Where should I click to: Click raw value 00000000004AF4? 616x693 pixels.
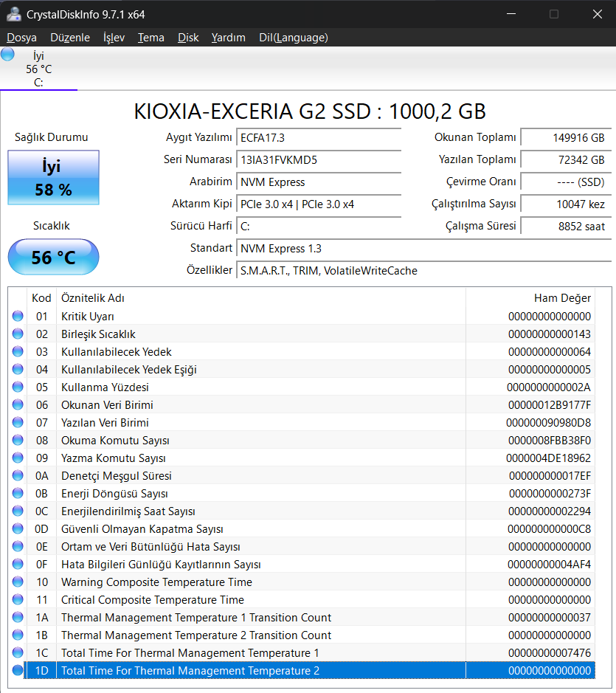[x=549, y=565]
